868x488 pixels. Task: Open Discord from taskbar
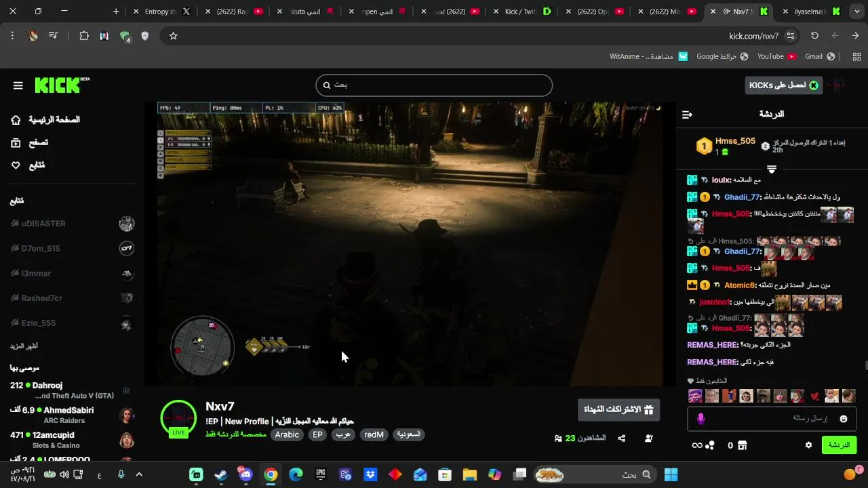(245, 474)
